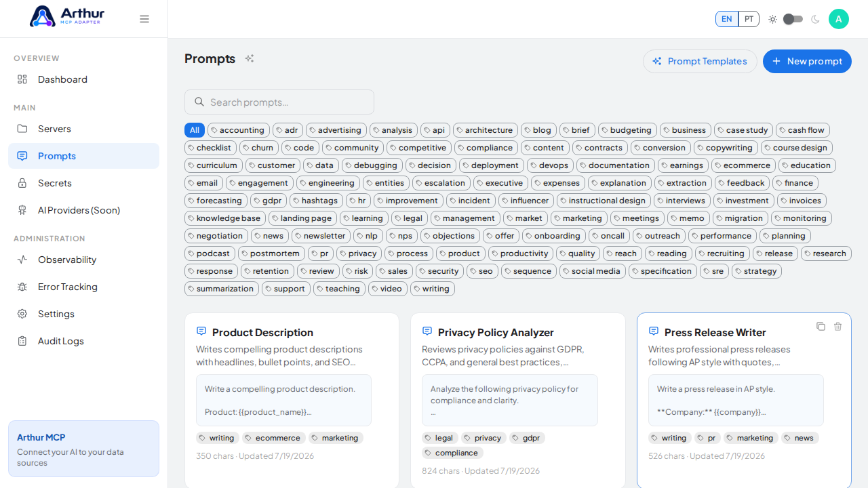Screen dimensions: 868x488
Task: Collapse the sidebar with hamburger icon
Action: coord(144,19)
